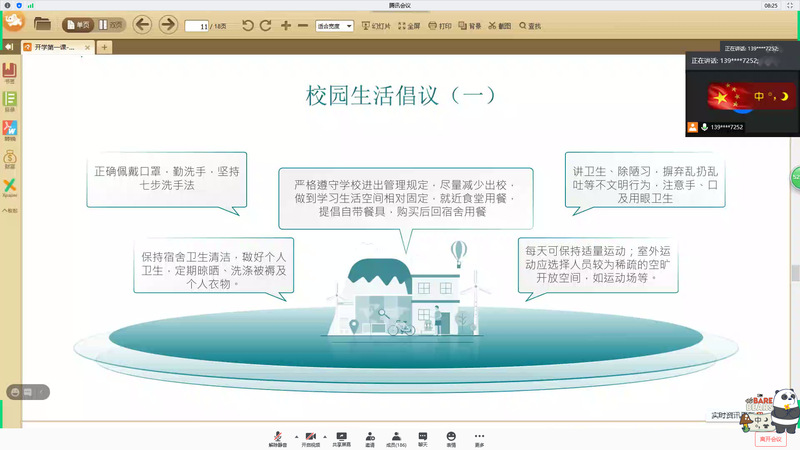
Task: Click the Share Screen (共享屏幕) button
Action: 341,438
